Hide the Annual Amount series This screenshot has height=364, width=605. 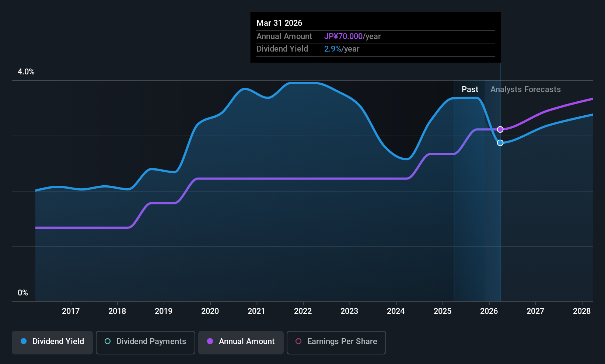(241, 342)
